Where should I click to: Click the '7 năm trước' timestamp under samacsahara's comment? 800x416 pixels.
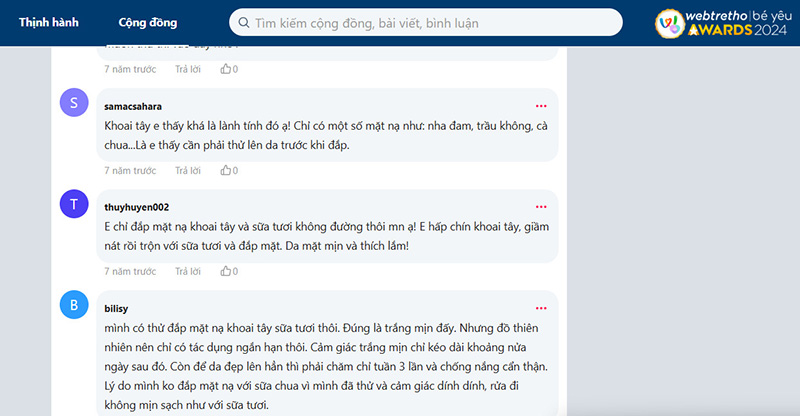[130, 170]
